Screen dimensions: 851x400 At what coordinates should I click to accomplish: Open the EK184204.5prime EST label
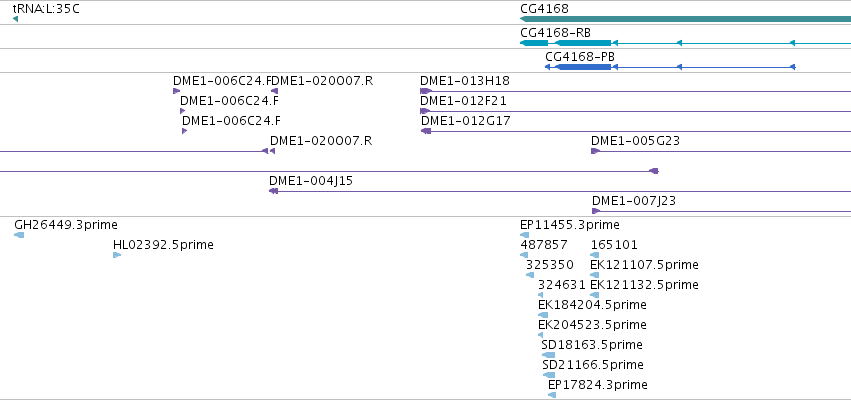click(x=592, y=305)
